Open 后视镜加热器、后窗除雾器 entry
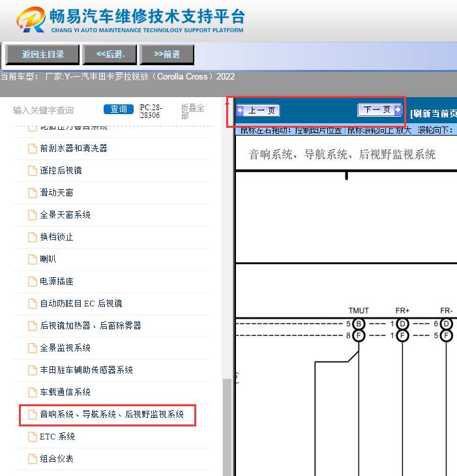This screenshot has width=457, height=476. pyautogui.click(x=91, y=326)
